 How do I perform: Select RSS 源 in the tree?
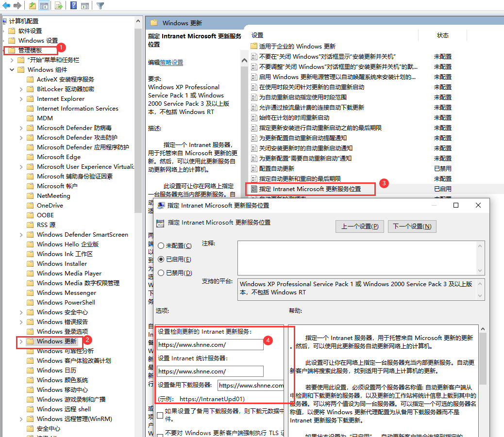pyautogui.click(x=46, y=225)
